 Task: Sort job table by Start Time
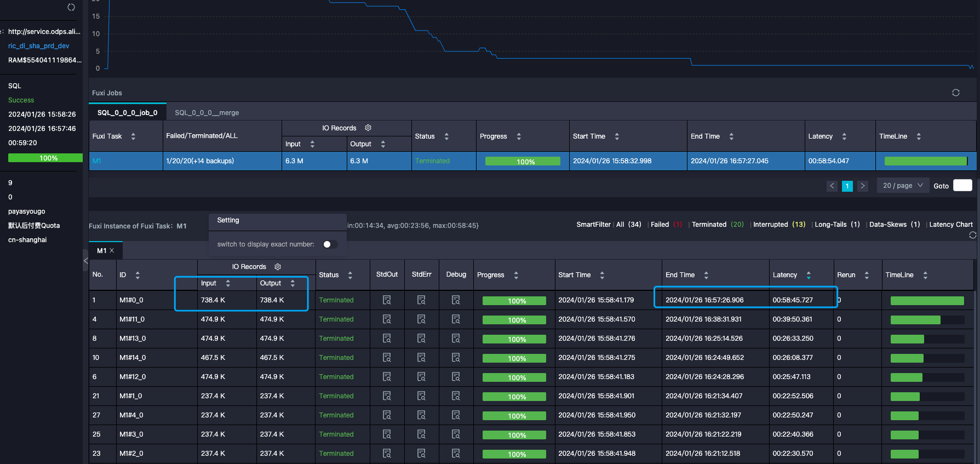(x=617, y=136)
